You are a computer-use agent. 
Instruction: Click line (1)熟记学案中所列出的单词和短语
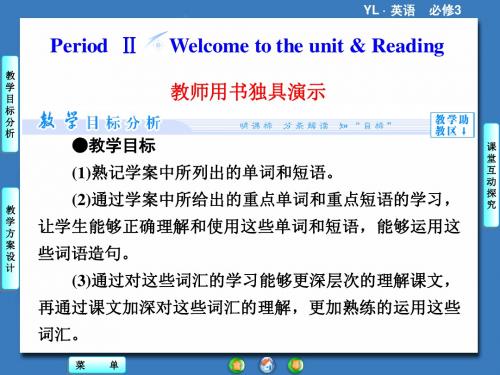[x=203, y=173]
